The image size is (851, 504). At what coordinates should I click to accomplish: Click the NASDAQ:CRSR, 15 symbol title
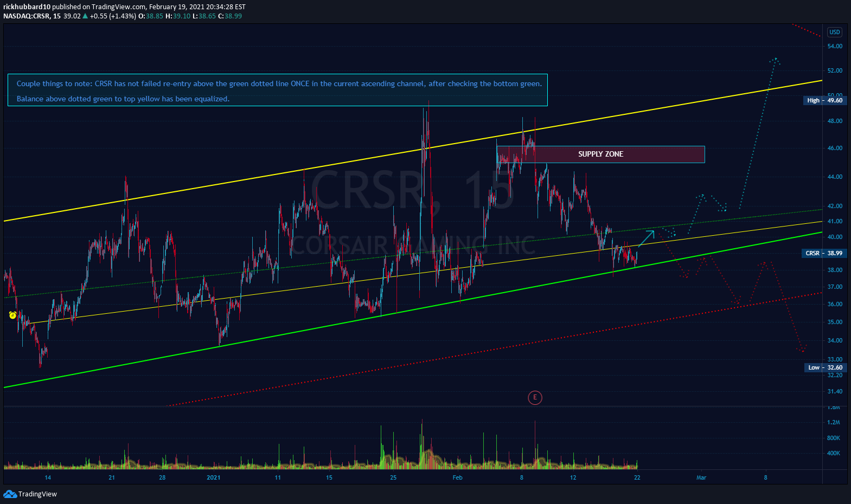coord(32,16)
